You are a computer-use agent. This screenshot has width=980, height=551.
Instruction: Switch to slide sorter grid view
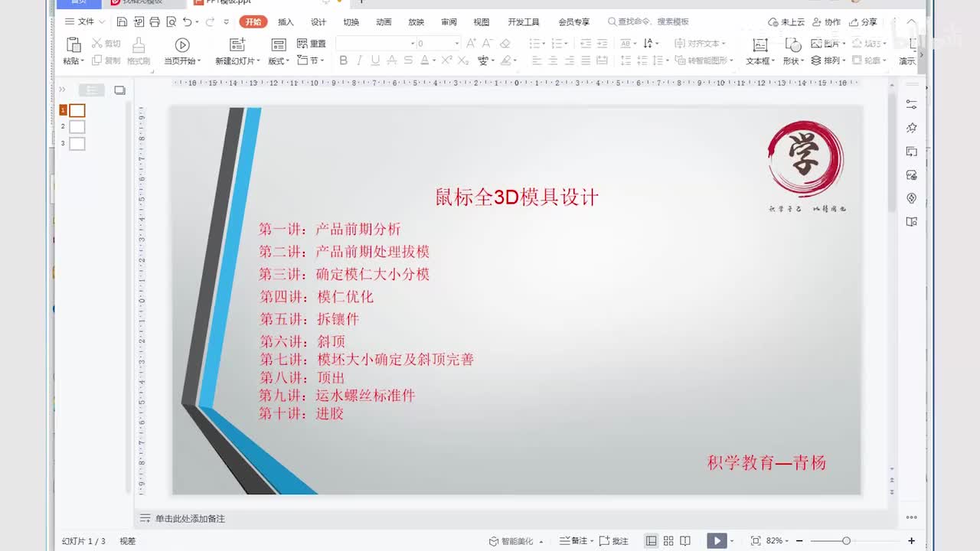(668, 540)
